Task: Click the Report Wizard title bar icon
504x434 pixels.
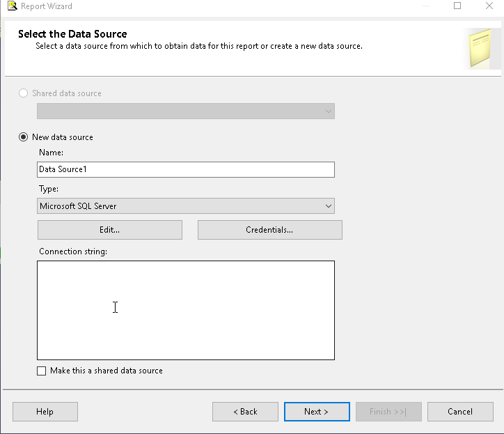Action: point(12,6)
